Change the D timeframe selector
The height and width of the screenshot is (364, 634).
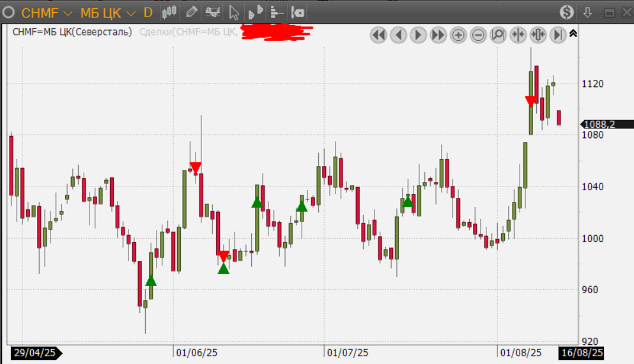coord(148,13)
